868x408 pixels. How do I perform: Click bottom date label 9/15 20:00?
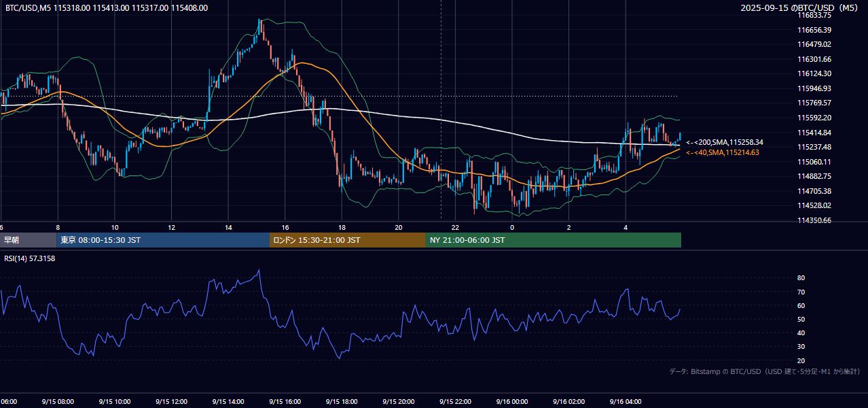[399, 401]
